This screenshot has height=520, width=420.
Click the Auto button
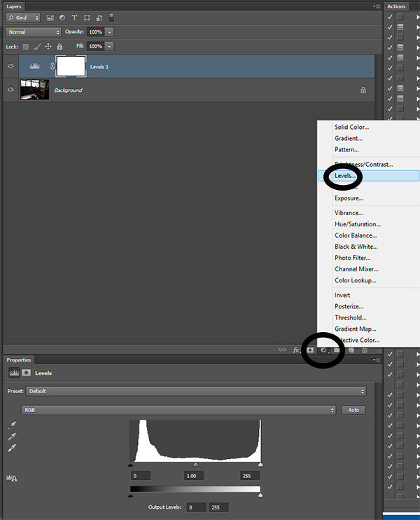(353, 410)
